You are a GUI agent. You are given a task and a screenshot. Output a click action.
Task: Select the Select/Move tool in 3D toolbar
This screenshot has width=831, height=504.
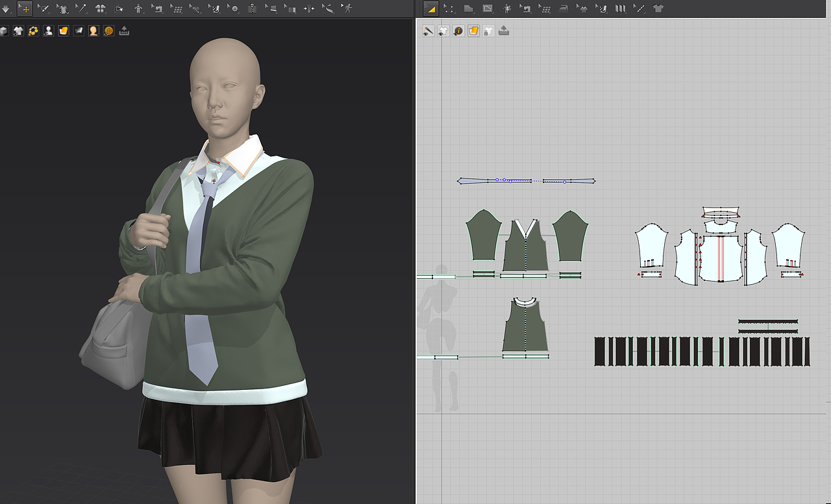pos(25,8)
